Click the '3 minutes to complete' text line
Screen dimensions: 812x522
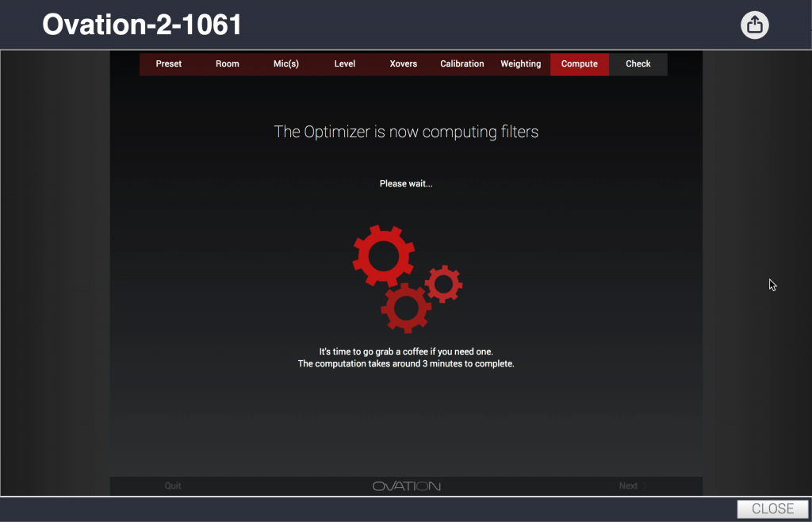coord(406,363)
